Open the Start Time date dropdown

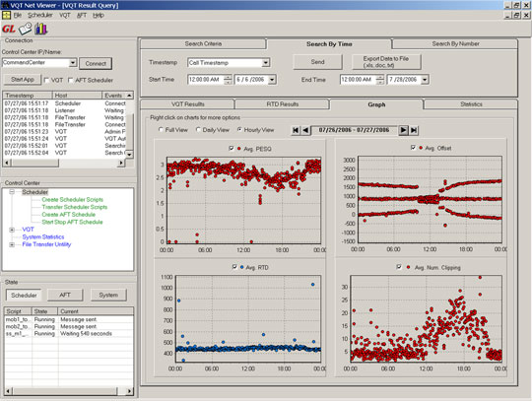(272, 80)
